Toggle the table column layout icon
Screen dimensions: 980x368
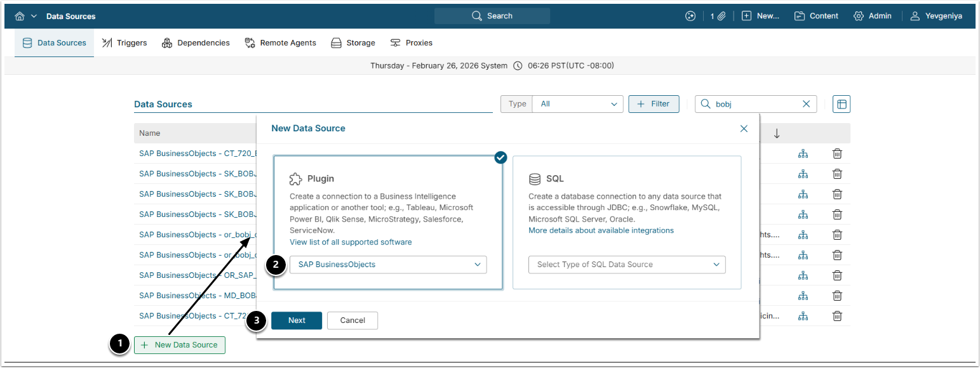[x=842, y=104]
